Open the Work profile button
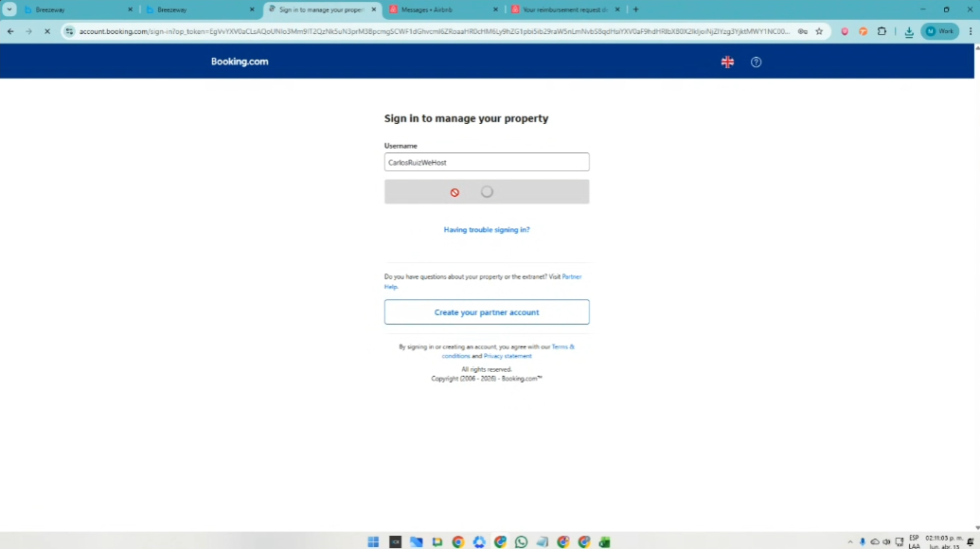The image size is (980, 549). [x=940, y=31]
